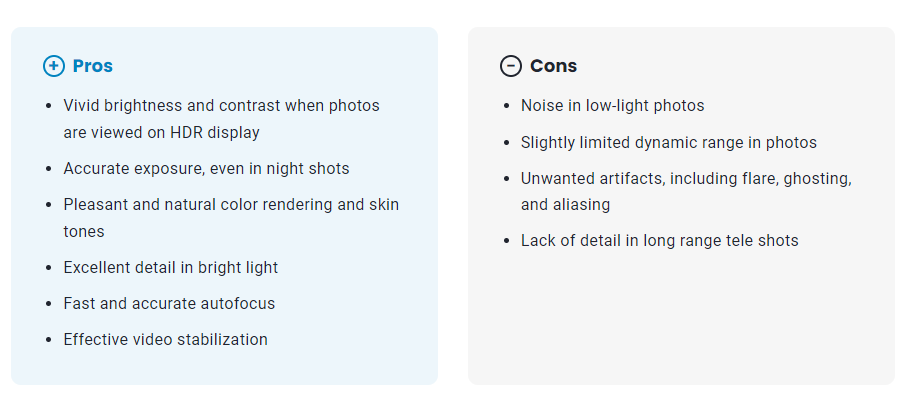The image size is (906, 404).
Task: Click the bullet before "Noise in low-light photos"
Action: click(x=506, y=106)
